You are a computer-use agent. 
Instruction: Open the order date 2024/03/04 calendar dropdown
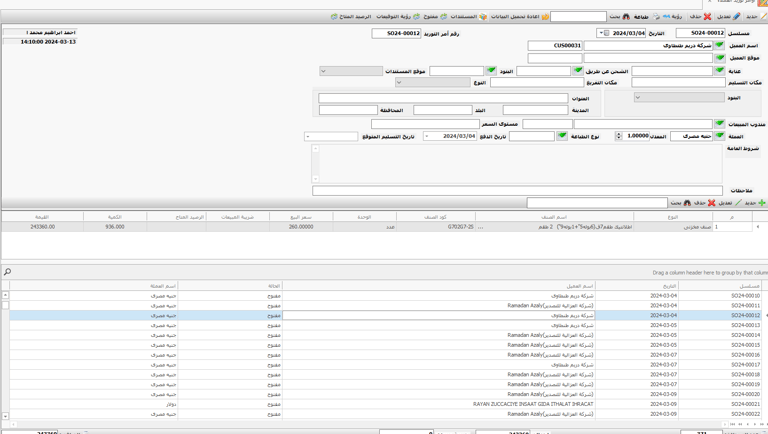pyautogui.click(x=601, y=33)
